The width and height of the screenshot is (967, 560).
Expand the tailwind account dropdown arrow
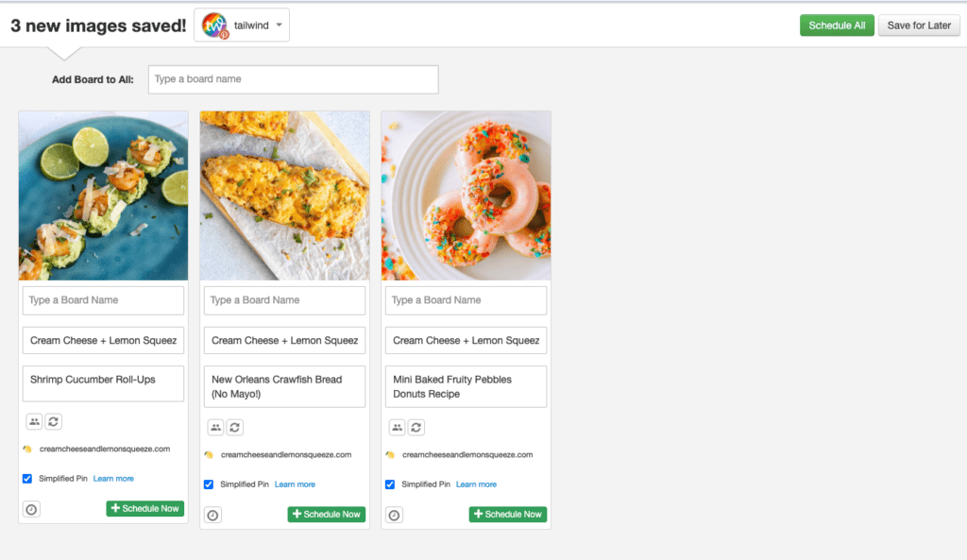pos(280,25)
